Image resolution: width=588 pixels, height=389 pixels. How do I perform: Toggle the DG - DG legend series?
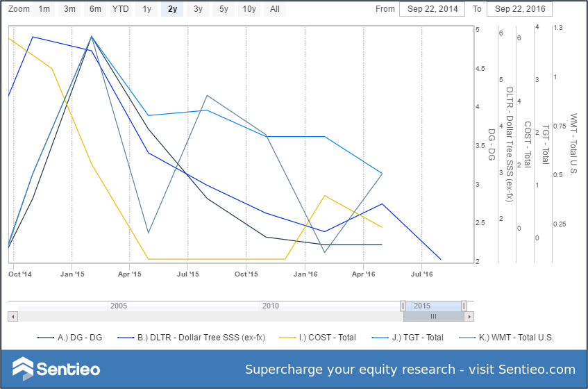click(69, 338)
